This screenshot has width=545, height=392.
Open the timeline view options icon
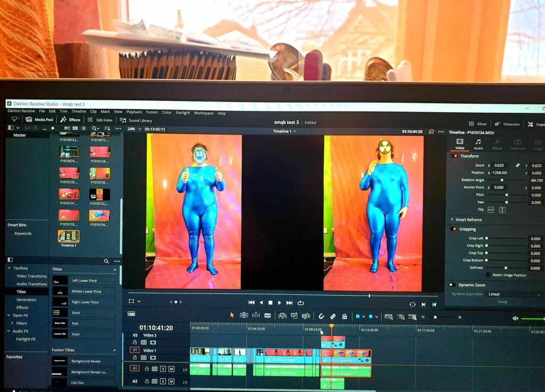tap(131, 313)
